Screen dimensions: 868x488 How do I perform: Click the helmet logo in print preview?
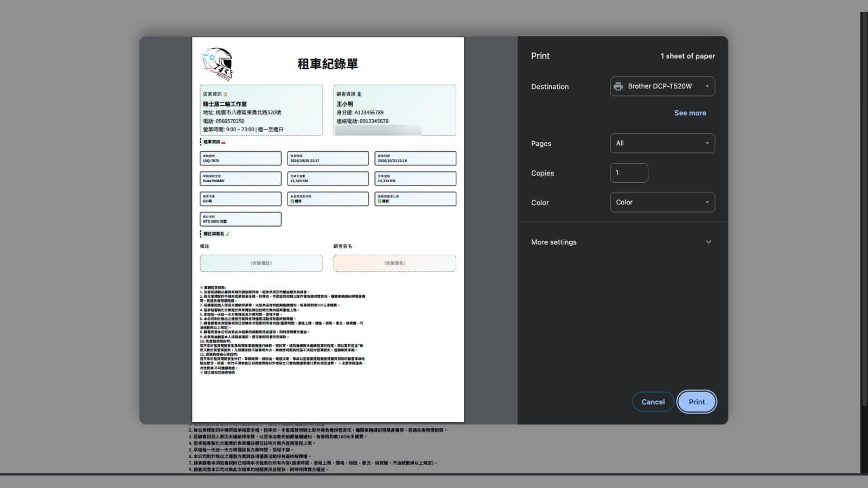coord(217,64)
